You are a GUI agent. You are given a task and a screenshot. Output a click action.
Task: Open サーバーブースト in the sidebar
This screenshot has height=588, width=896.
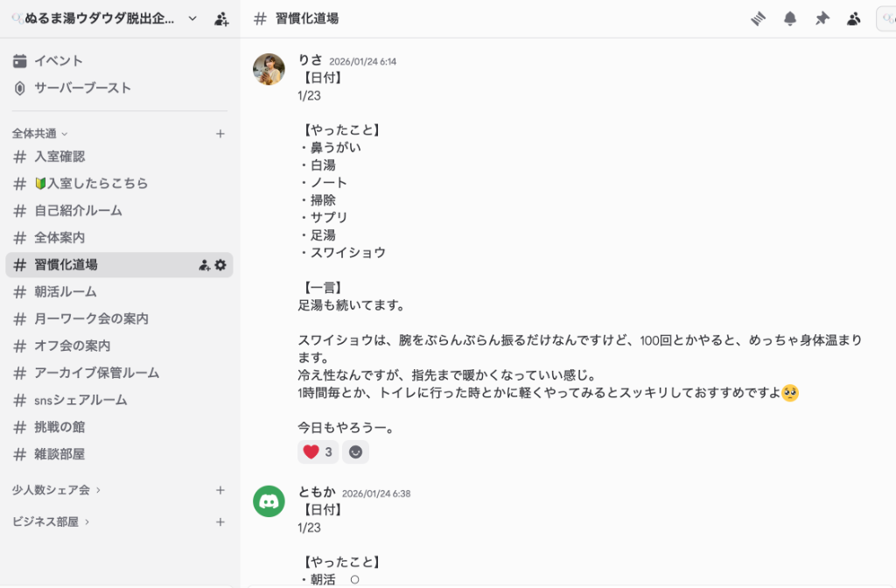coord(82,87)
